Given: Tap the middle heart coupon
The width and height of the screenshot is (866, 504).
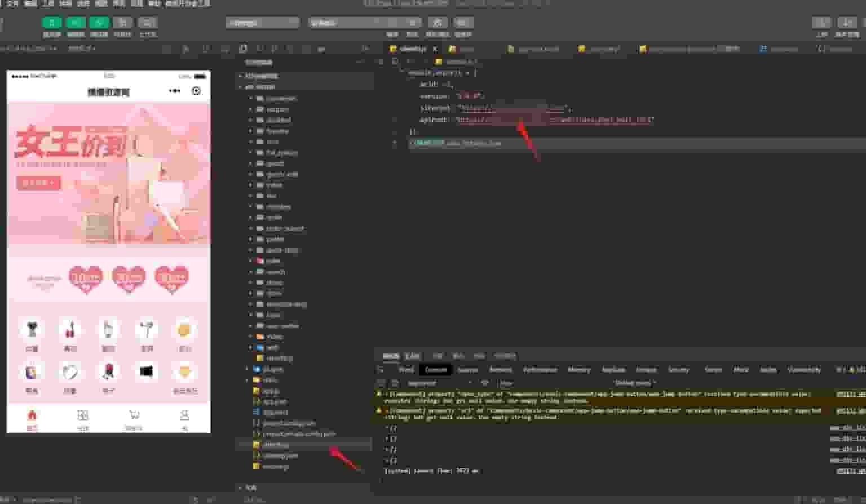Looking at the screenshot, I should tap(129, 279).
